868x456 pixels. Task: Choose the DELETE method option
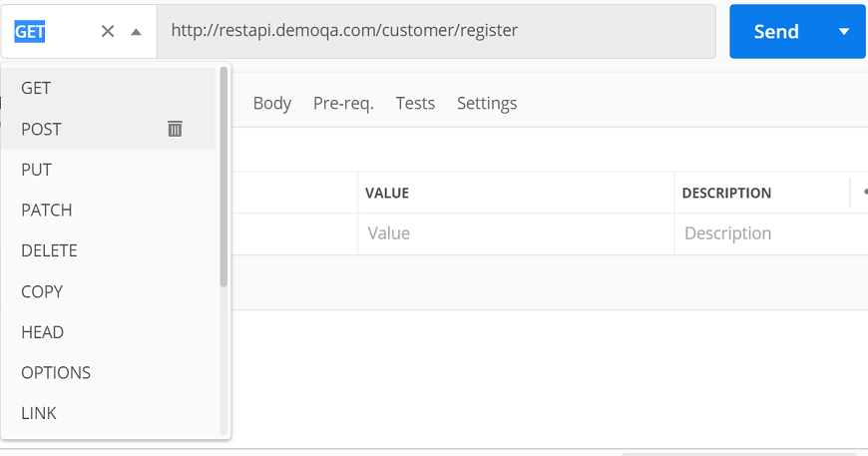point(108,250)
